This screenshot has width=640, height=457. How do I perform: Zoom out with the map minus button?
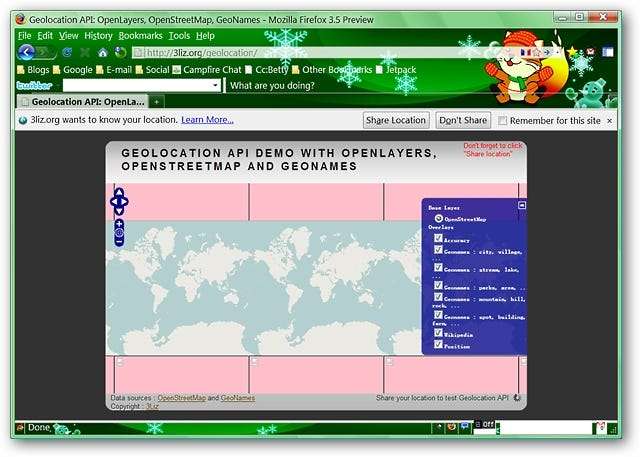[x=118, y=242]
